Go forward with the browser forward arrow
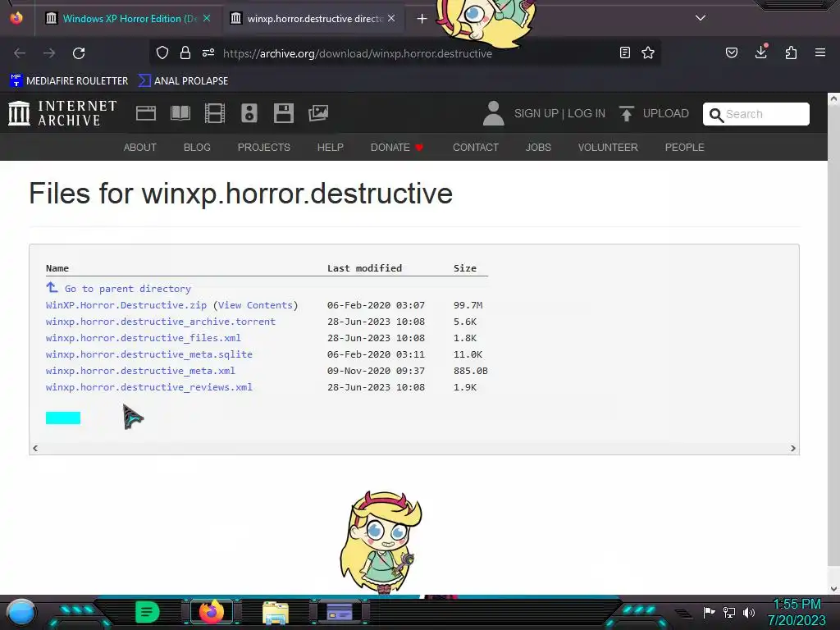 [x=49, y=53]
